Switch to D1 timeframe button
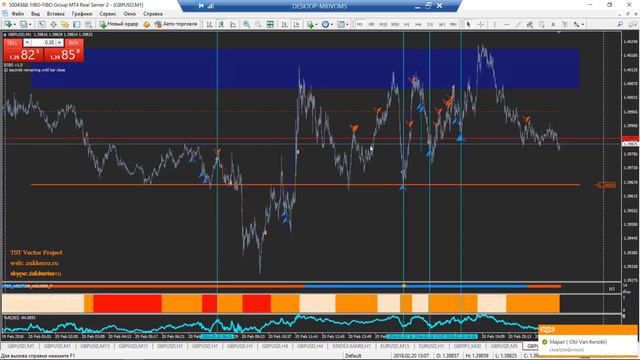 [x=430, y=24]
